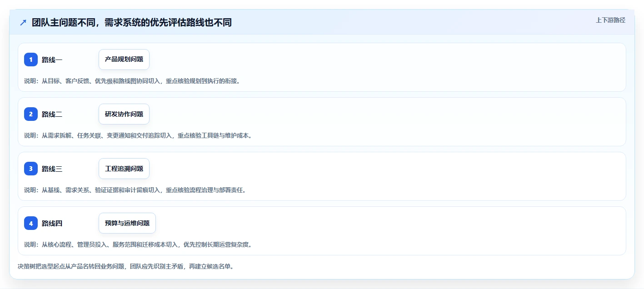Select the 产品规划问题 button
The image size is (644, 289).
[124, 60]
